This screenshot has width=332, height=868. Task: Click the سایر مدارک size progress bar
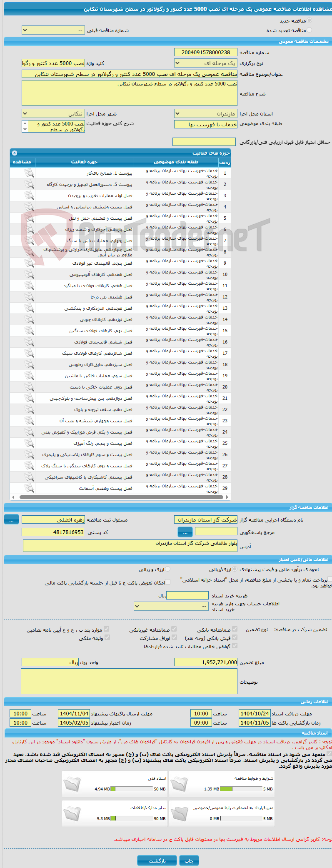tap(132, 818)
